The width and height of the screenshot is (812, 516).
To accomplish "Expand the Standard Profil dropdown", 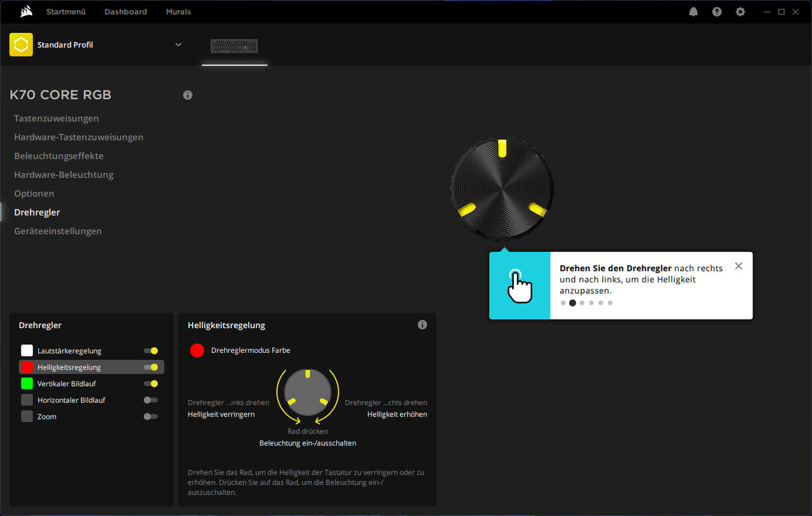I will pos(178,44).
